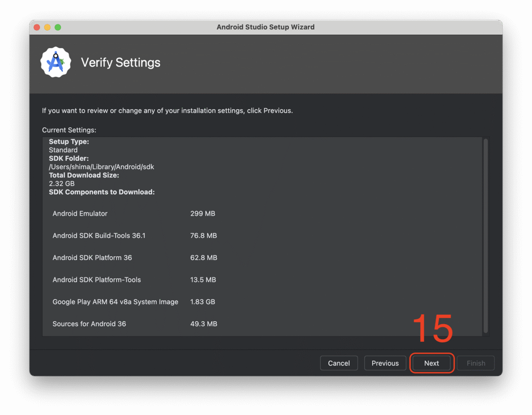Click the SDK folder path text

101,167
